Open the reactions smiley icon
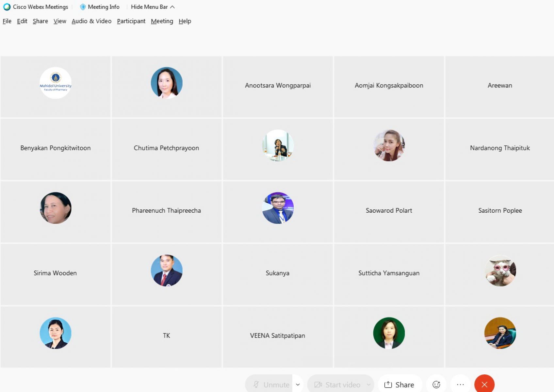 click(x=436, y=384)
